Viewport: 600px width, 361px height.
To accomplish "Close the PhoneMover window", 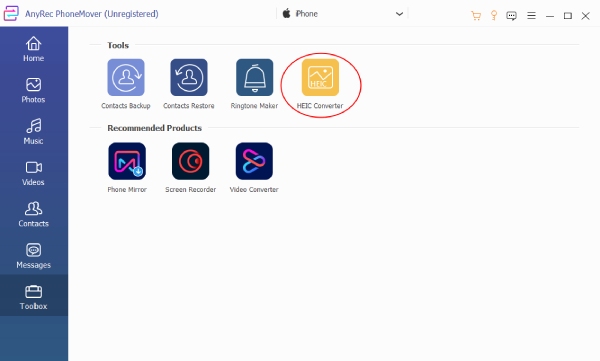I will (585, 16).
